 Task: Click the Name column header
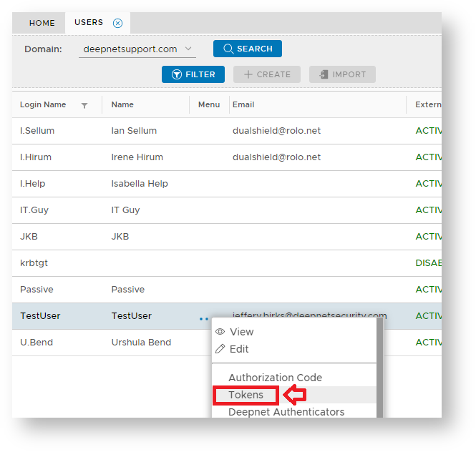pos(122,104)
